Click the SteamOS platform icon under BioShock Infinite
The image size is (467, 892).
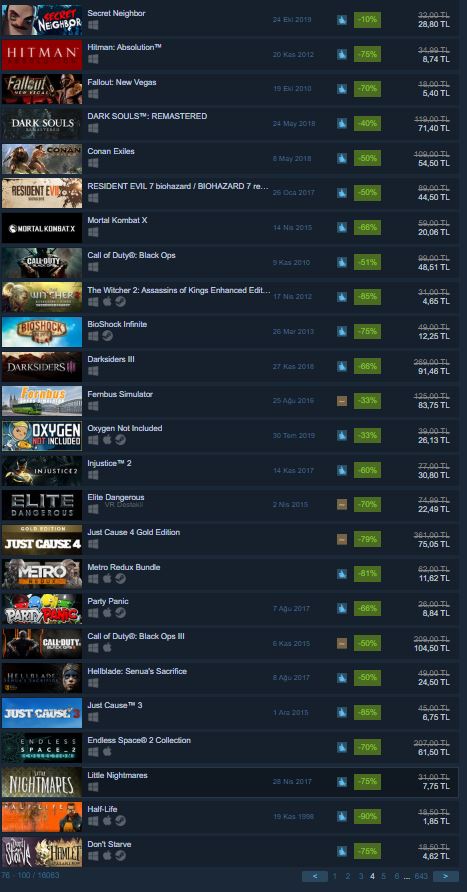(107, 336)
